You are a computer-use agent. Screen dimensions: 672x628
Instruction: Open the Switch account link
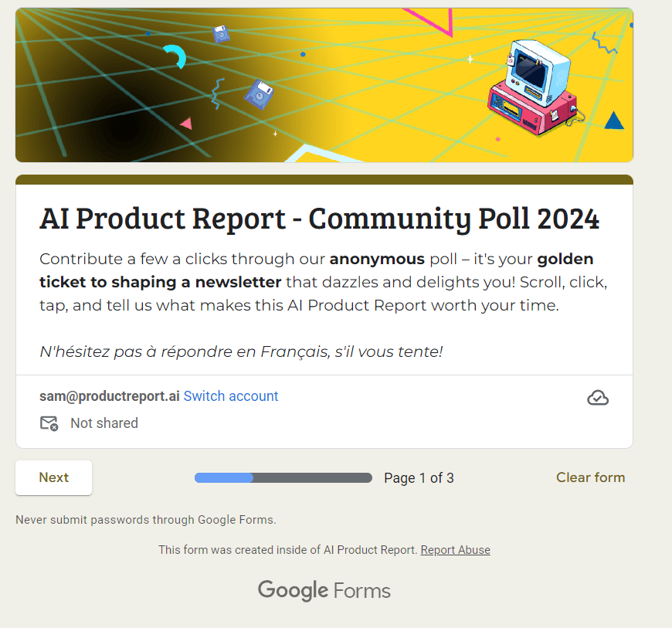pos(231,396)
